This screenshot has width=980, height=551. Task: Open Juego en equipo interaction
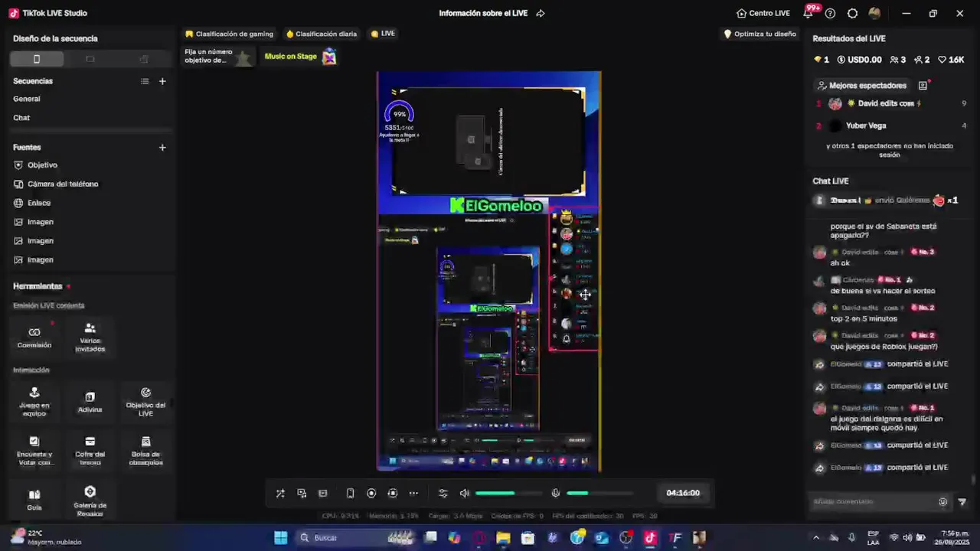click(x=34, y=402)
